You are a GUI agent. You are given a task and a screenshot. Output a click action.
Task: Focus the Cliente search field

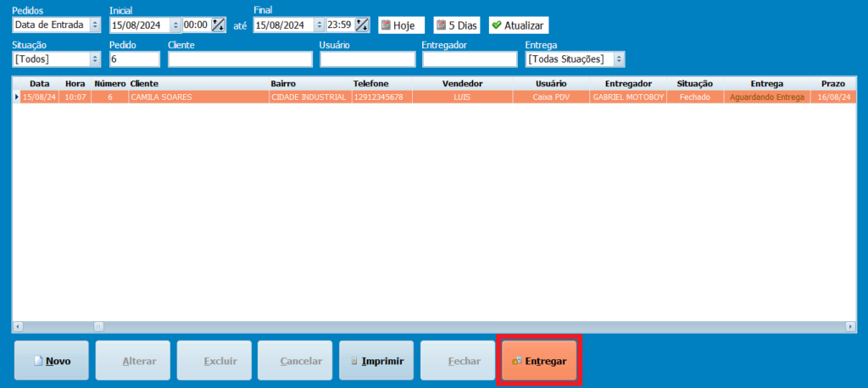tap(240, 59)
